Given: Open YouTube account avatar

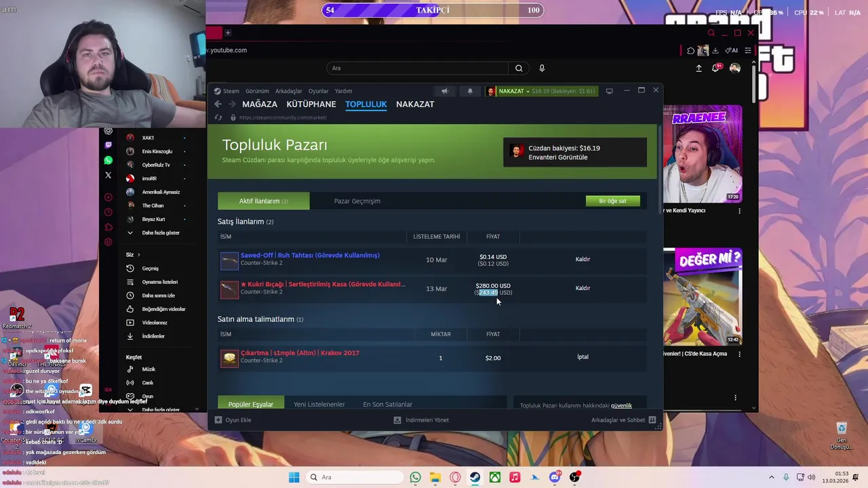Looking at the screenshot, I should tap(735, 68).
